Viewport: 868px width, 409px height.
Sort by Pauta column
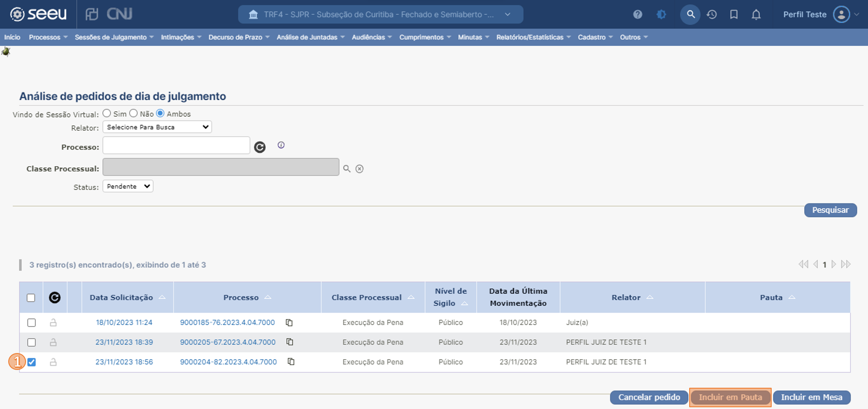pyautogui.click(x=777, y=298)
